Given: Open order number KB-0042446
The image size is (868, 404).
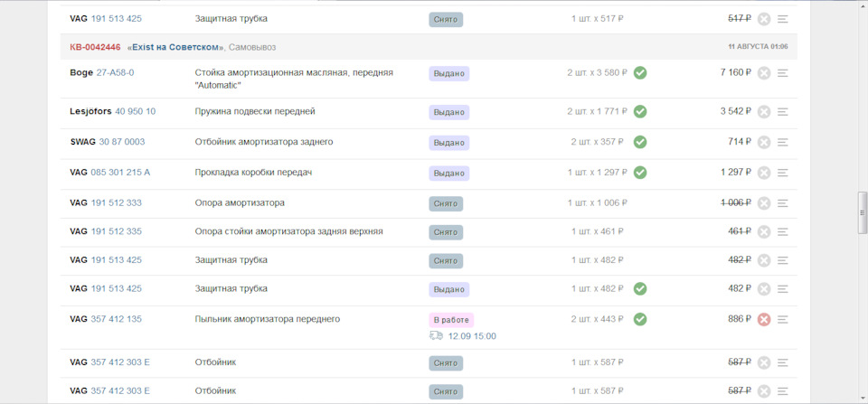Looking at the screenshot, I should tap(95, 47).
